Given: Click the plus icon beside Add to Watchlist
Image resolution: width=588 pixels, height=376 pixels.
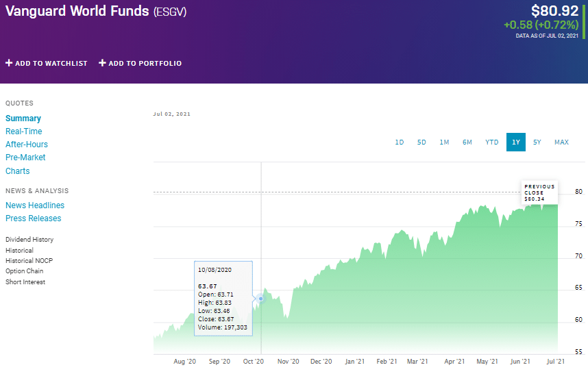Looking at the screenshot, I should 9,63.
